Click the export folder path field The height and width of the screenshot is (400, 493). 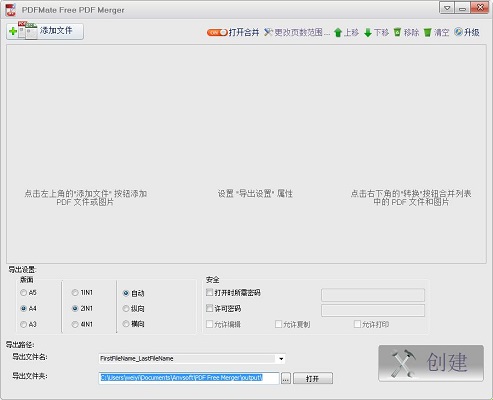189,378
